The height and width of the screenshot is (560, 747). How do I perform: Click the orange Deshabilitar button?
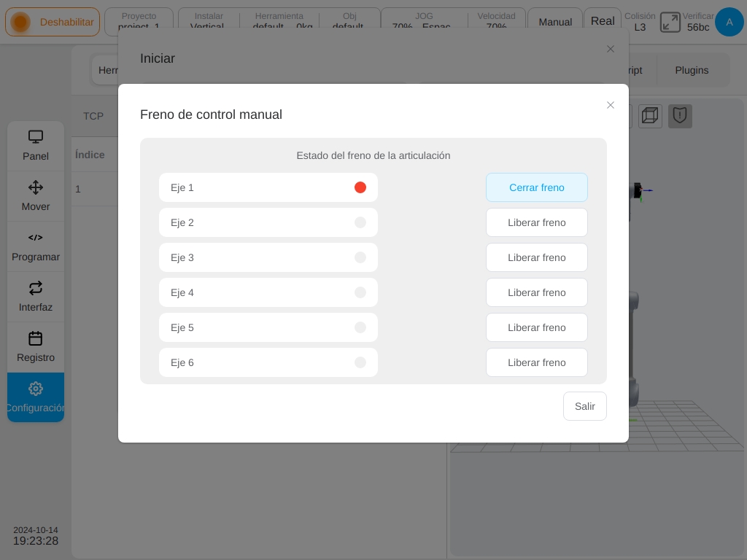pyautogui.click(x=53, y=22)
